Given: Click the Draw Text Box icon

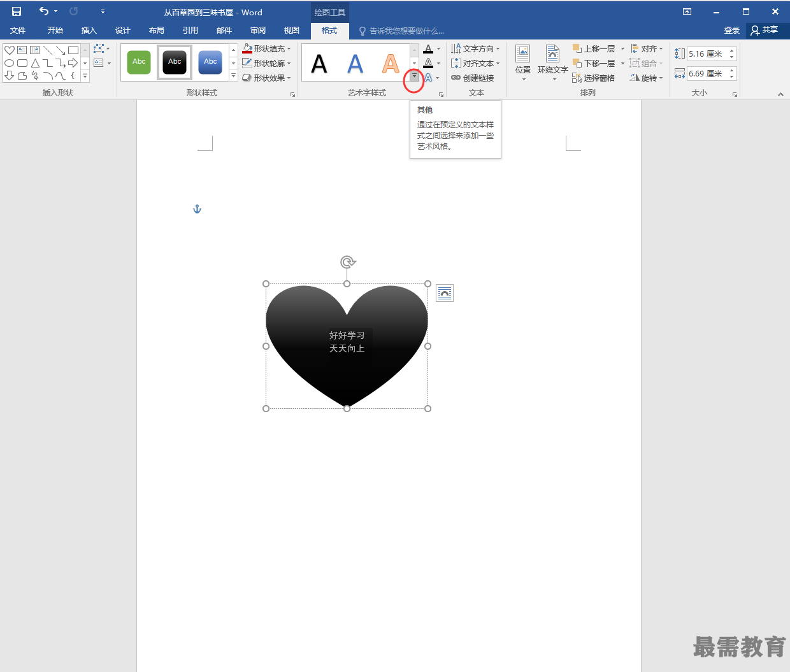Looking at the screenshot, I should coord(99,62).
